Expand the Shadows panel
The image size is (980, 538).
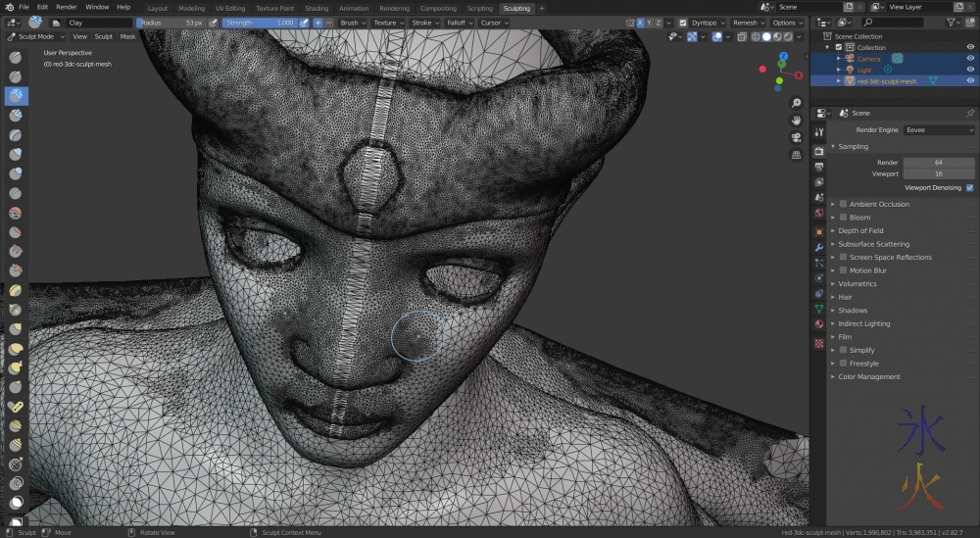853,310
